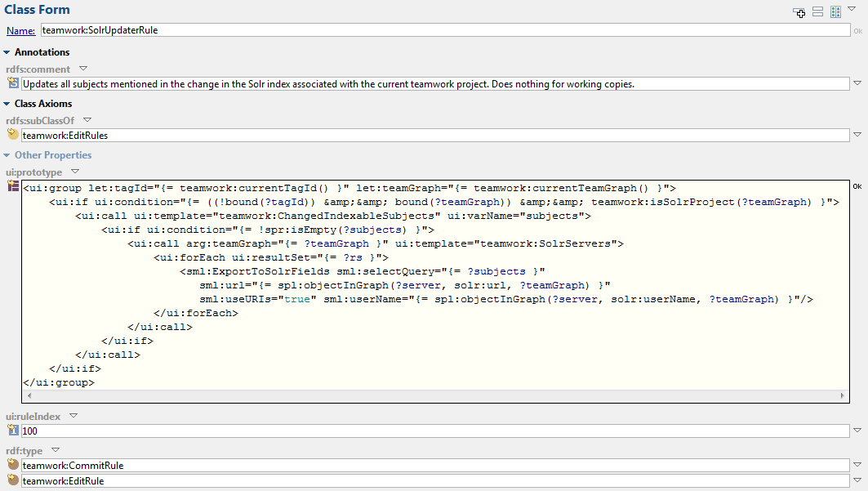Open the Class Form view menu arrow
The image size is (868, 491).
(852, 9)
